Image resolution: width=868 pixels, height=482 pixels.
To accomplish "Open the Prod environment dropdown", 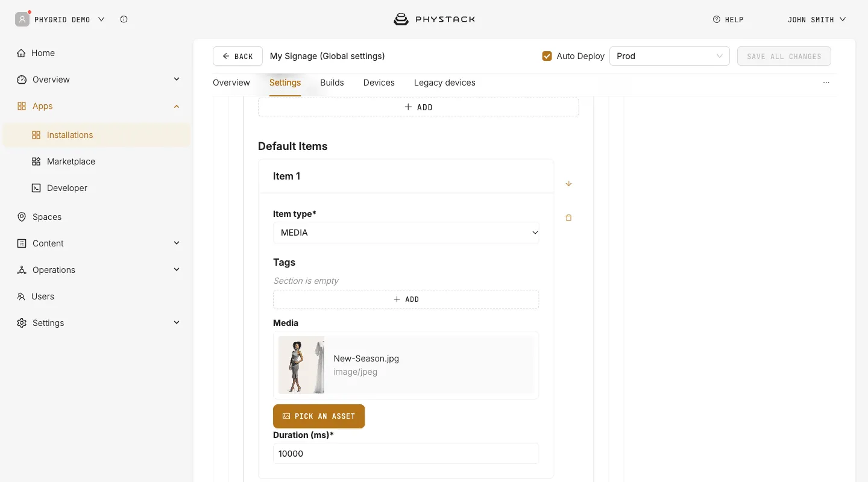I will coord(670,56).
